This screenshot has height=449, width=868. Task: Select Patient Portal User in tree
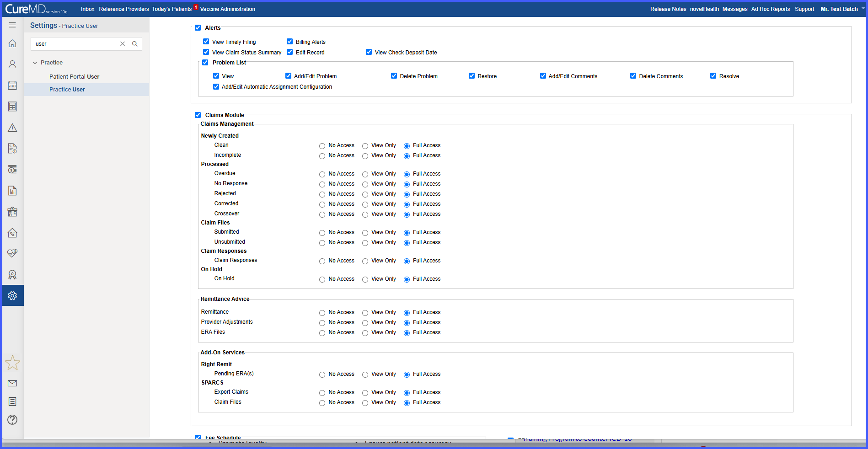pyautogui.click(x=75, y=77)
